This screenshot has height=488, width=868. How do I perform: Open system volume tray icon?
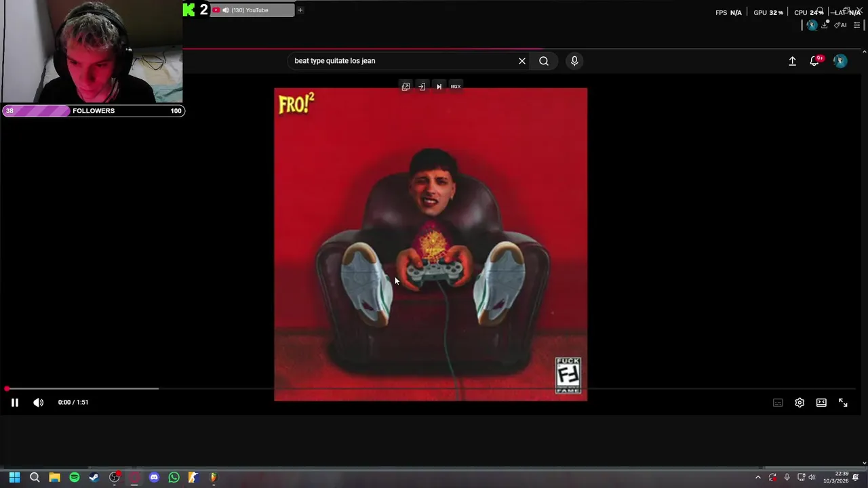pos(812,477)
